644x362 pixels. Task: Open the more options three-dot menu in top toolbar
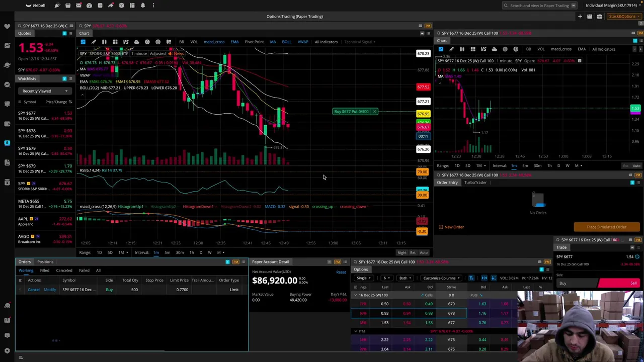point(153,5)
